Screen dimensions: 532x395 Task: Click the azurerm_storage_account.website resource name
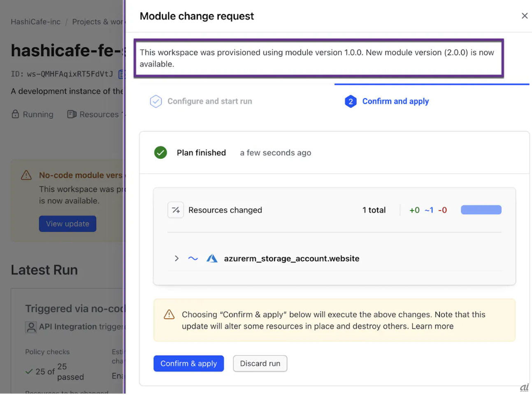(291, 259)
